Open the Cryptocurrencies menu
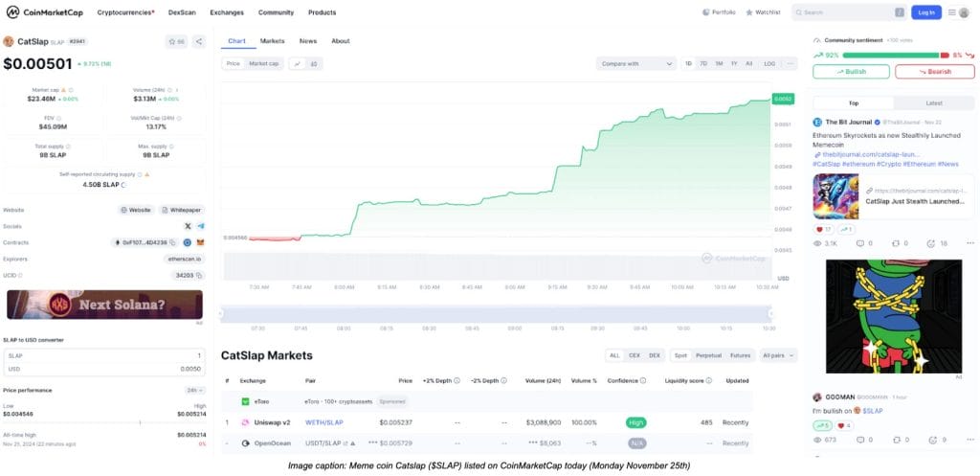 click(126, 12)
